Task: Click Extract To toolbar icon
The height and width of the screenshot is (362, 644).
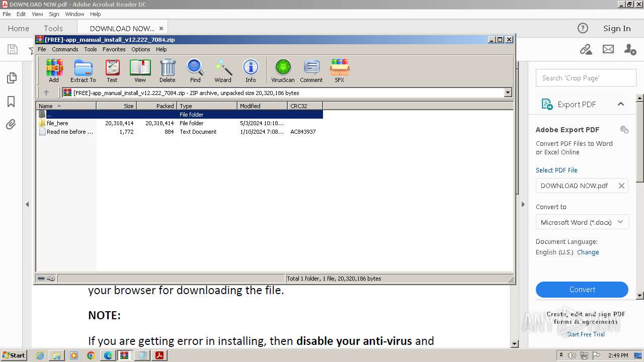Action: pyautogui.click(x=83, y=70)
